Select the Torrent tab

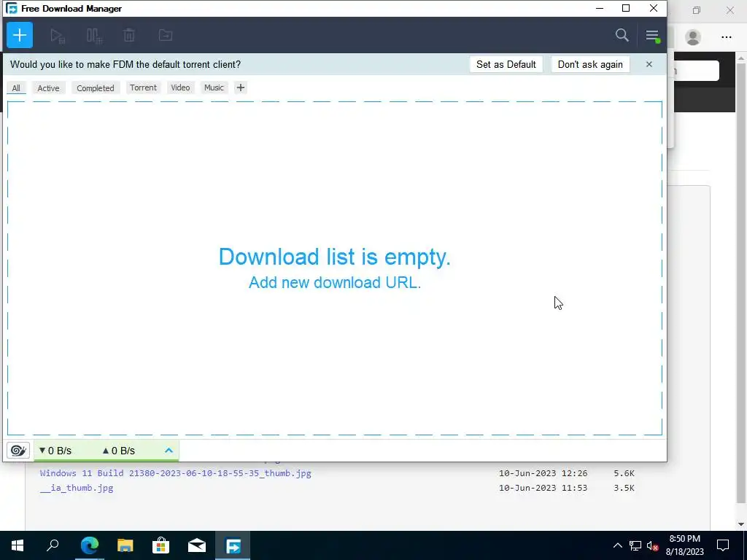click(143, 87)
